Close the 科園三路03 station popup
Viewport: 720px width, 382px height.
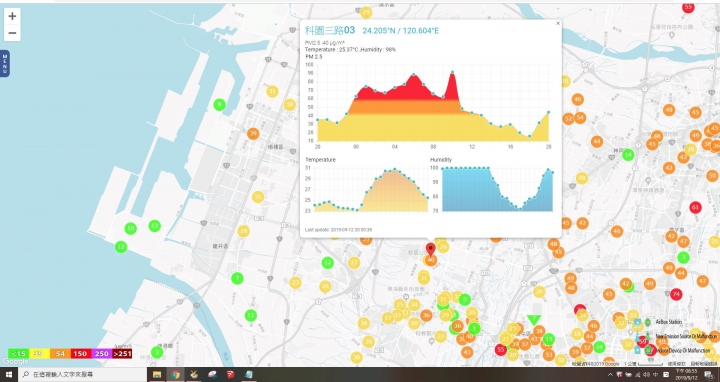(x=558, y=23)
